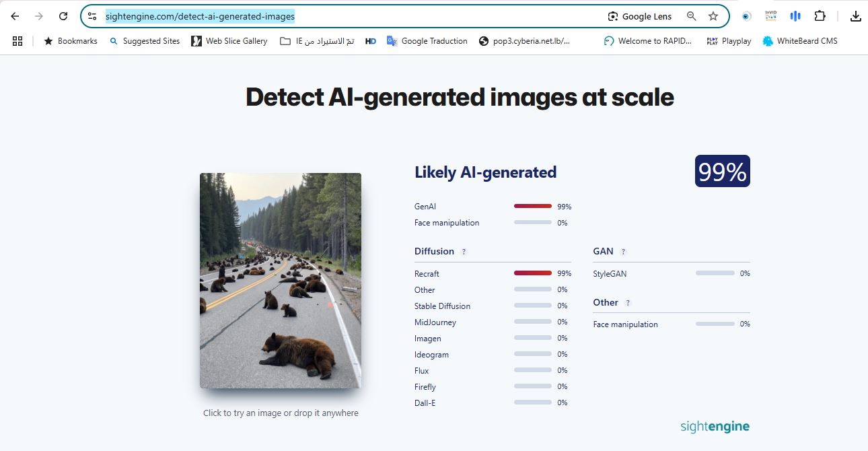Click the GenAI 99% score bar
This screenshot has width=868, height=451.
532,207
